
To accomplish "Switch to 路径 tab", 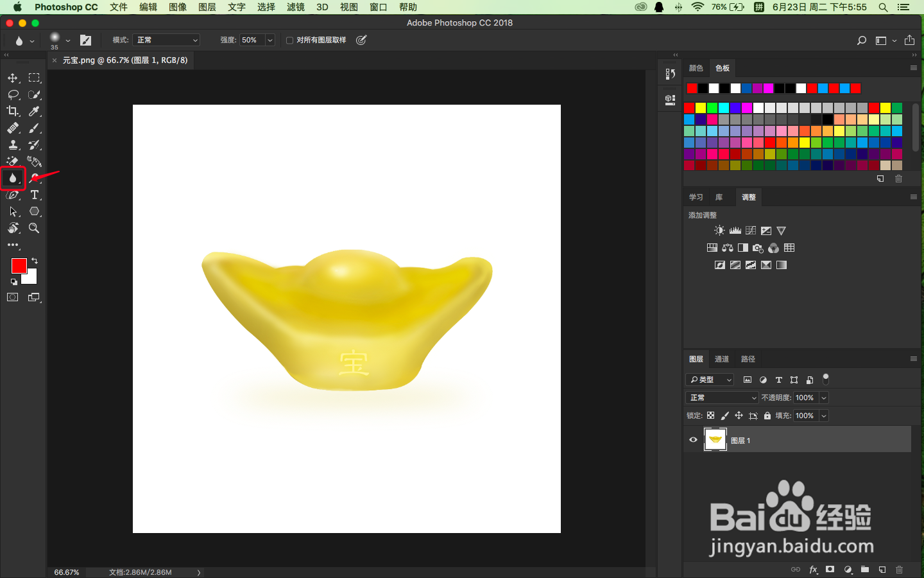I will click(x=748, y=359).
